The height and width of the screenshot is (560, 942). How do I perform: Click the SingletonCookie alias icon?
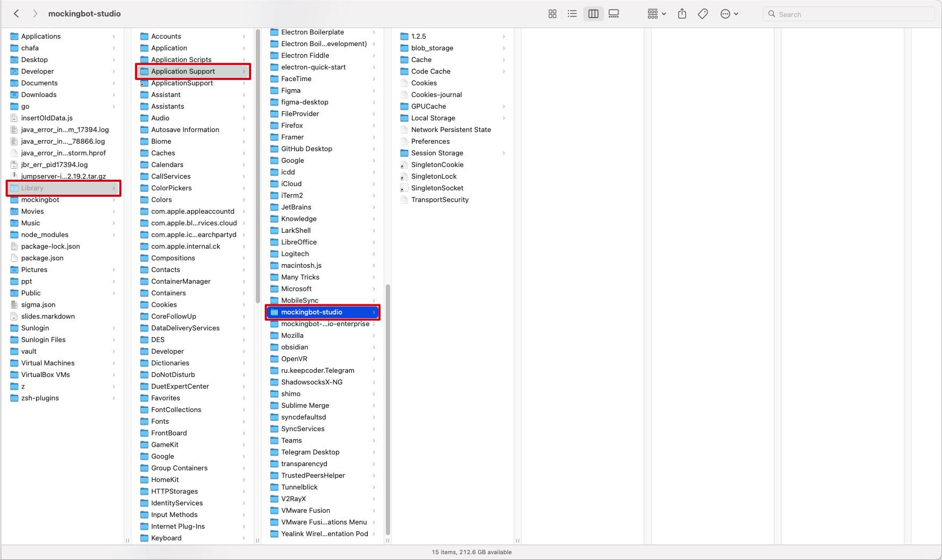coord(404,164)
